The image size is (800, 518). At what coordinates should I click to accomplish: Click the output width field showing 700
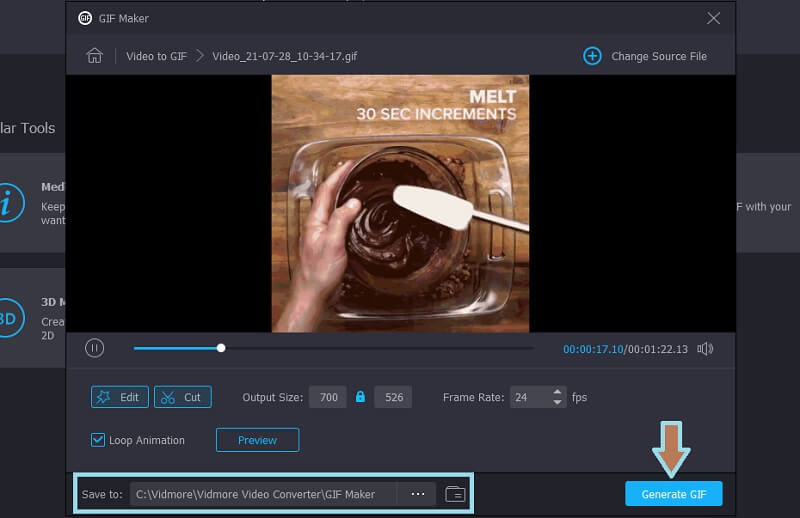[x=327, y=397]
